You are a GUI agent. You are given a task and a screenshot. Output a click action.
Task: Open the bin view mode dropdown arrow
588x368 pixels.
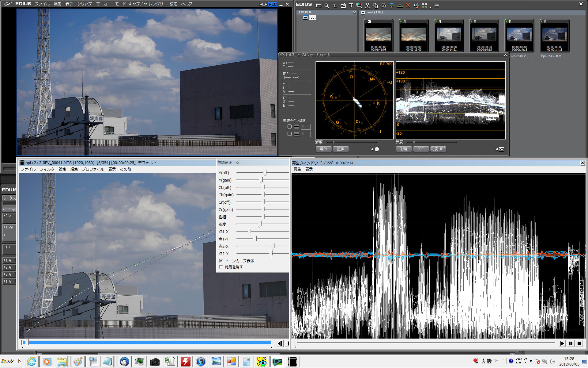pyautogui.click(x=430, y=7)
